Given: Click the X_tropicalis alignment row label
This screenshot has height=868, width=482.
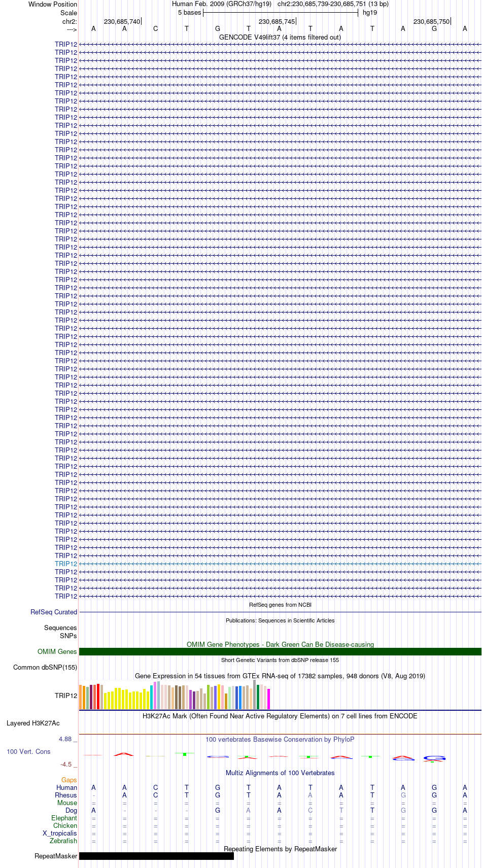Looking at the screenshot, I should pyautogui.click(x=60, y=834).
